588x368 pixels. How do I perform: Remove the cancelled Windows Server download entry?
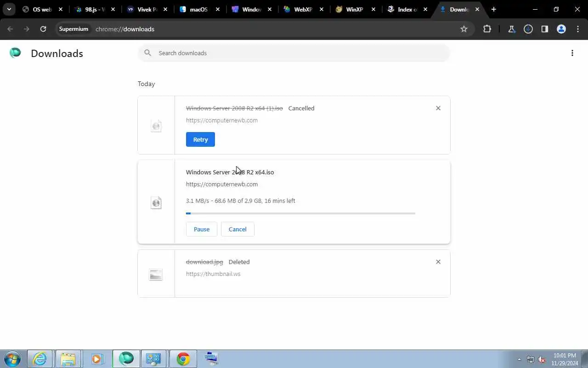click(438, 108)
